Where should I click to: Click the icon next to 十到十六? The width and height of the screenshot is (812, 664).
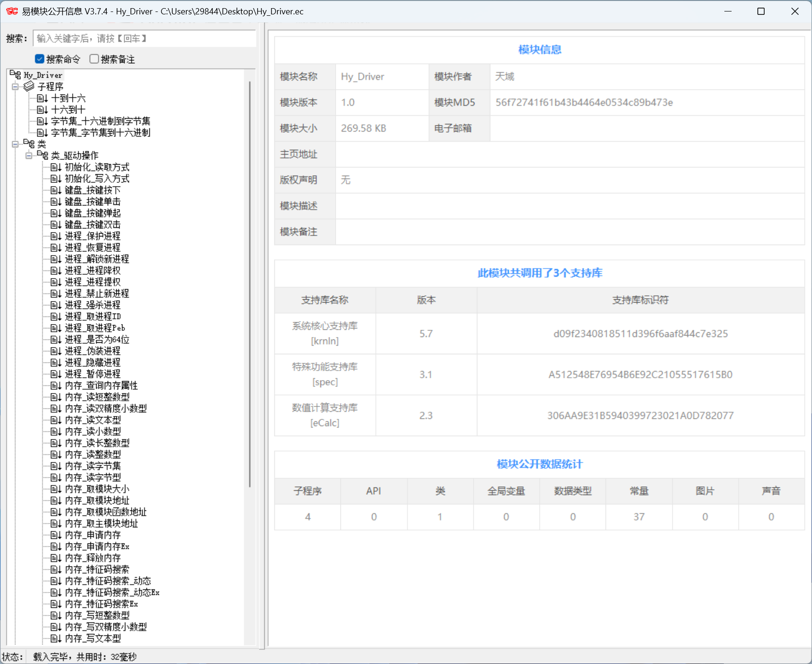[x=43, y=98]
